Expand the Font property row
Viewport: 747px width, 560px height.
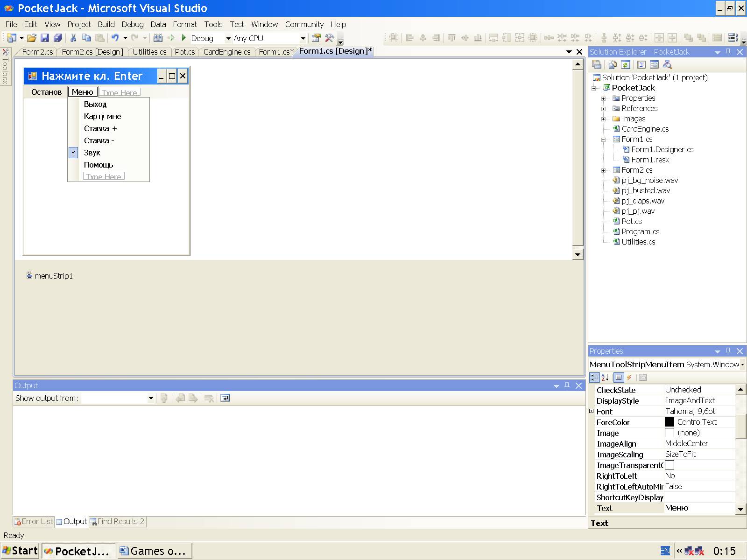[592, 411]
